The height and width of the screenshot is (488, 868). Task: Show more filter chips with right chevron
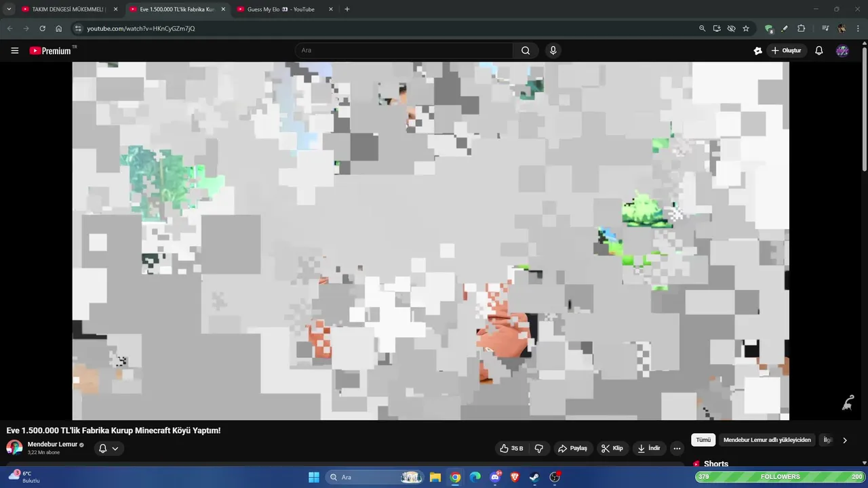tap(845, 440)
